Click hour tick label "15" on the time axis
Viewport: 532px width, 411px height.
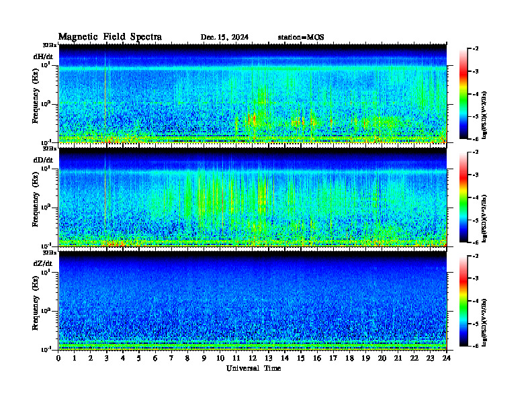click(301, 358)
